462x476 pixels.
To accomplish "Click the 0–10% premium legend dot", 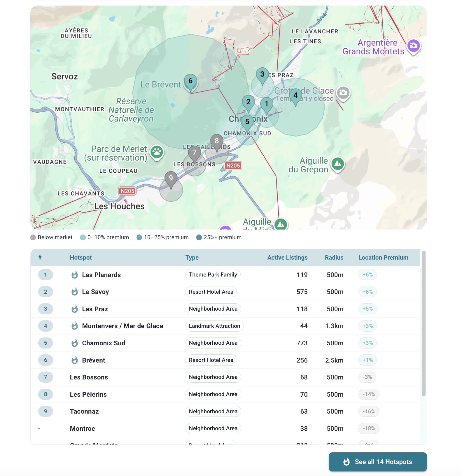I will [x=83, y=237].
